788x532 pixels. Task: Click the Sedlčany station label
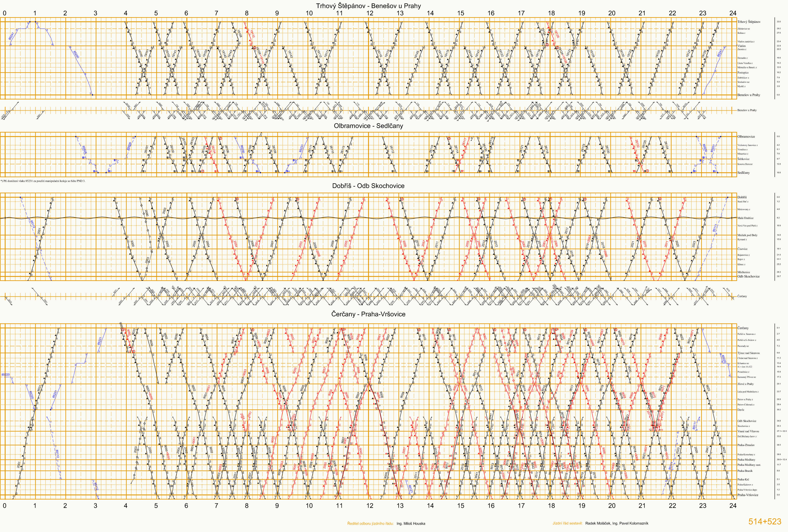coord(744,173)
